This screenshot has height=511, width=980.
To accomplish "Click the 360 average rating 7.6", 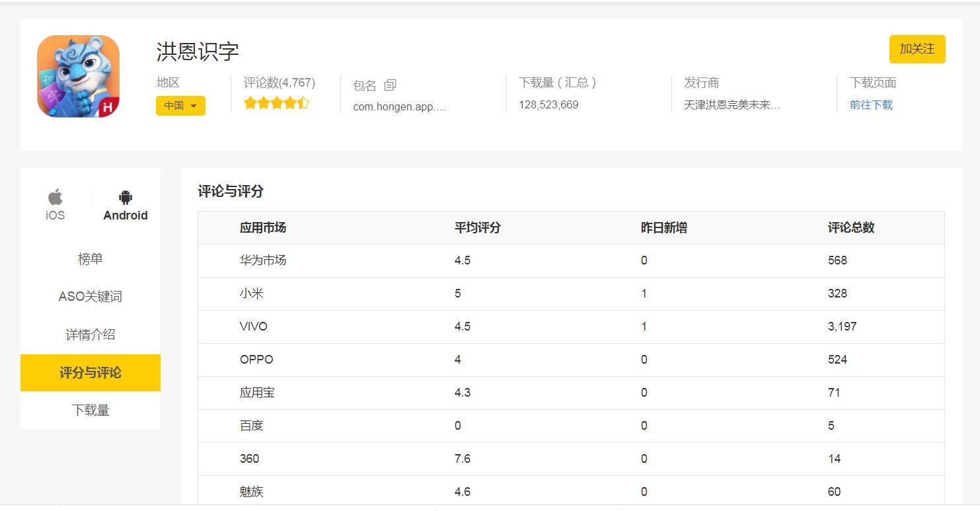I will point(463,459).
